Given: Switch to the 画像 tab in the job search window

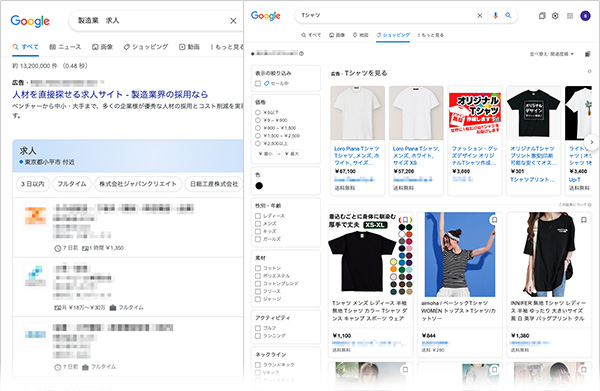Looking at the screenshot, I should [102, 47].
